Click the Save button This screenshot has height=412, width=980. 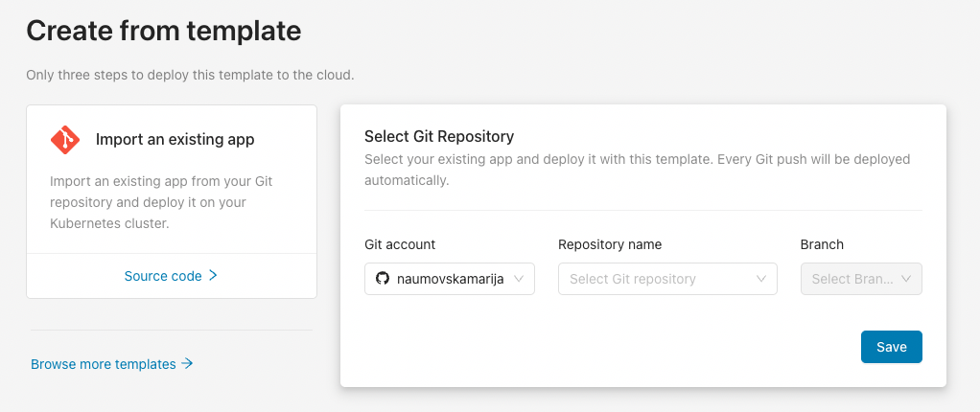pos(891,347)
